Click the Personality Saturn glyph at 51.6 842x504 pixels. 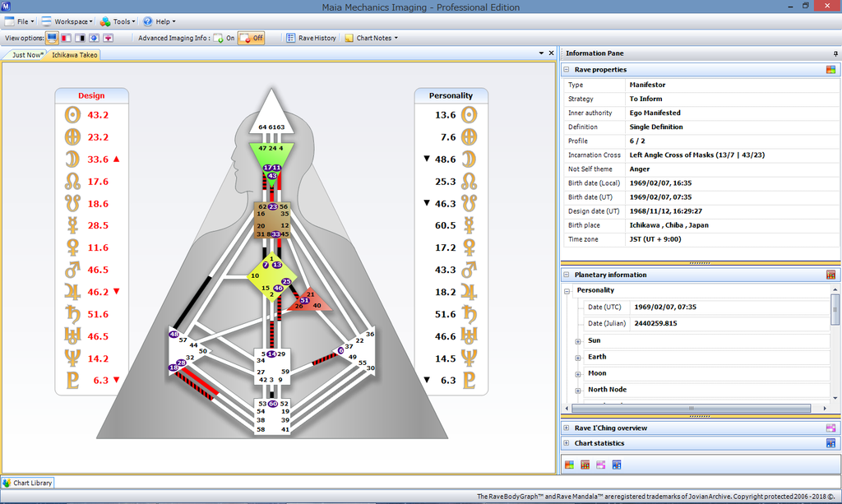coord(470,314)
